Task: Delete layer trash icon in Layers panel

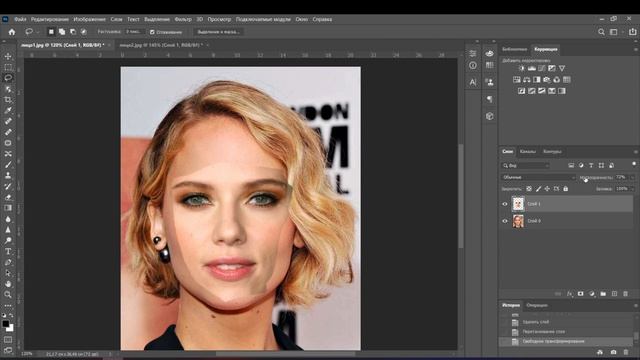Action: [x=625, y=293]
